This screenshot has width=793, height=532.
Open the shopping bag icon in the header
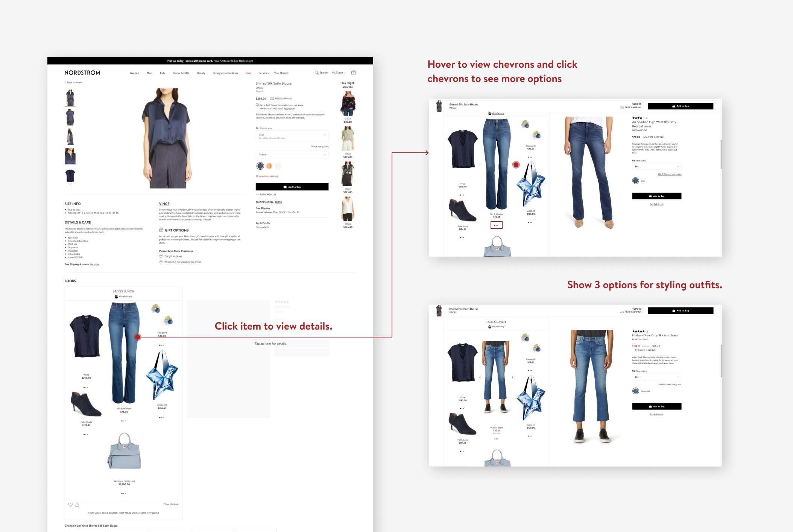354,73
